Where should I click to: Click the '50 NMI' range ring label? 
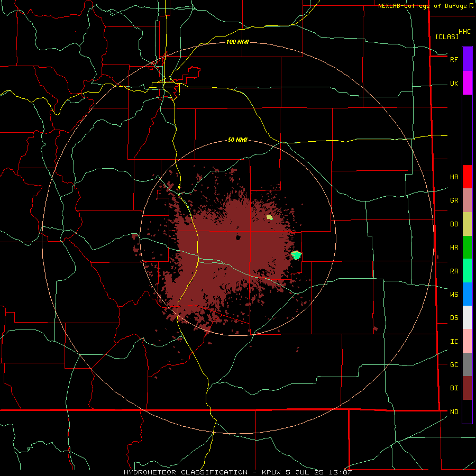[x=237, y=140]
